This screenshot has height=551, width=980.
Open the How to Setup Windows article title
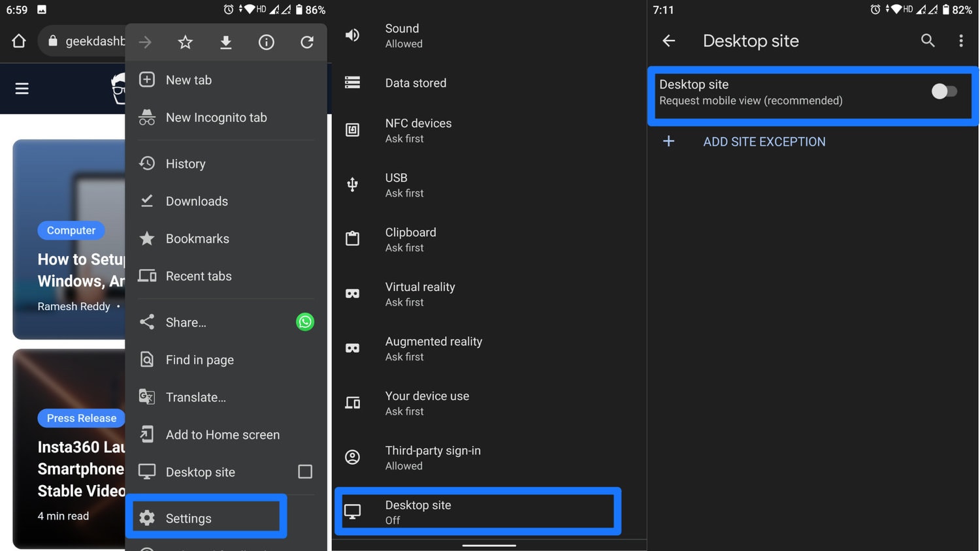tap(81, 270)
